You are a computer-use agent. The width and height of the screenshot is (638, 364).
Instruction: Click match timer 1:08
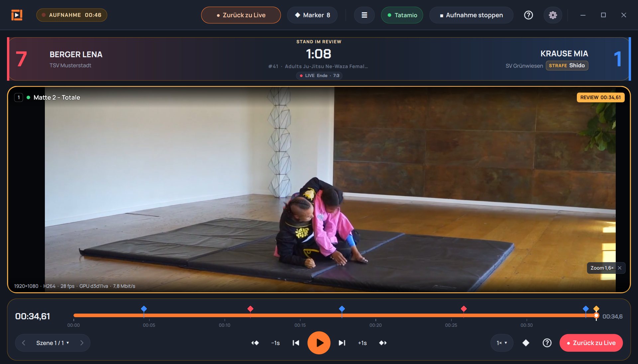318,54
